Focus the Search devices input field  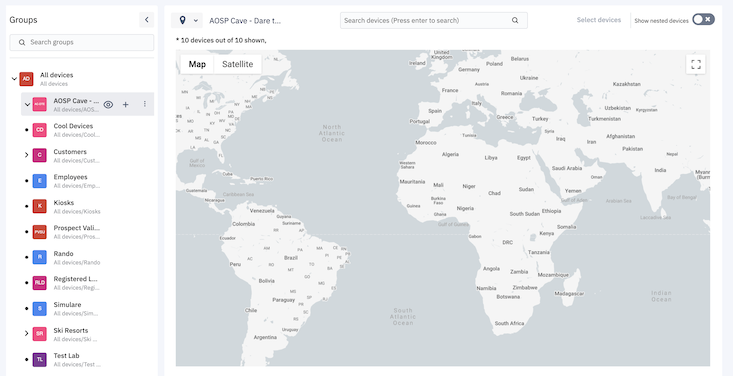[x=434, y=21]
